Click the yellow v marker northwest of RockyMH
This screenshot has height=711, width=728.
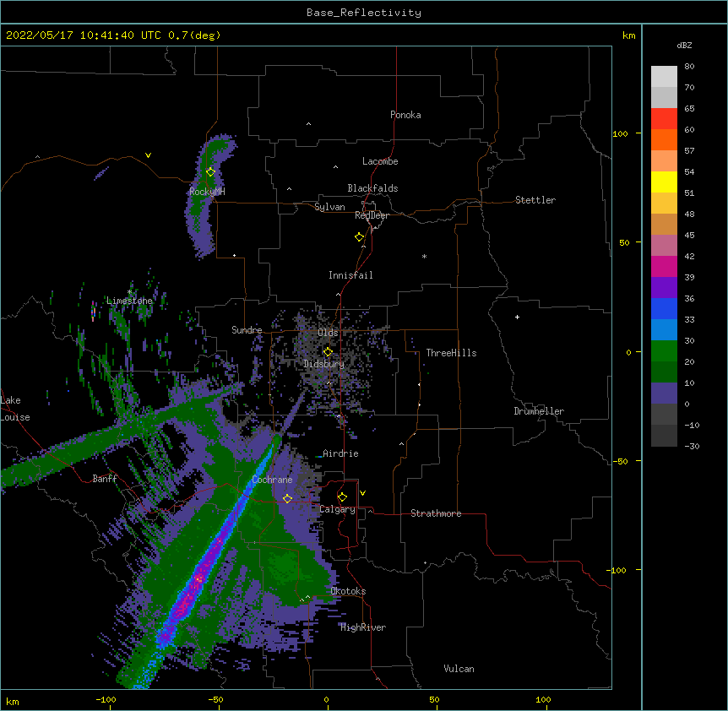point(148,155)
